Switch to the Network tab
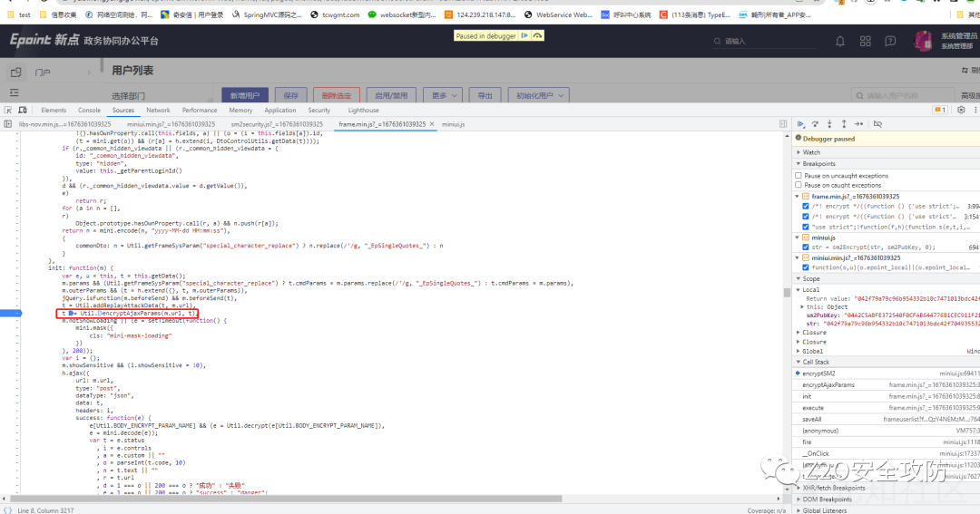 point(158,110)
